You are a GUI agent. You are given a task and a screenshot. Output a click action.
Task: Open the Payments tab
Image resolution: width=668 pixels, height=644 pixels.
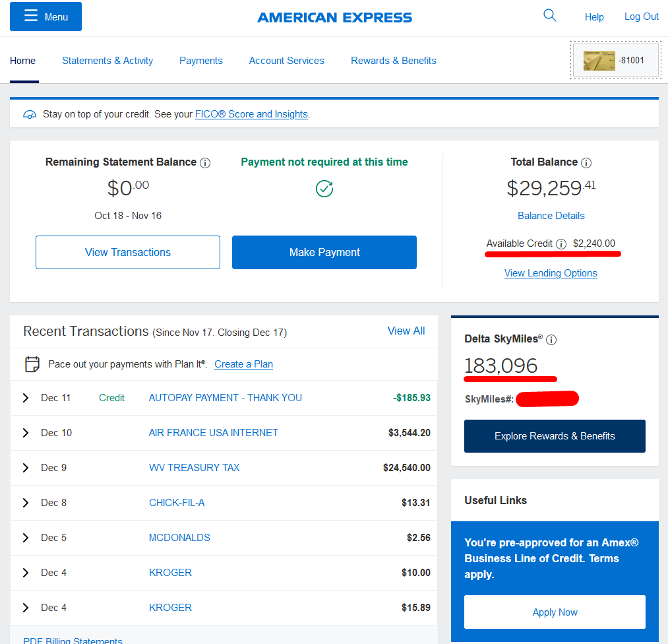pyautogui.click(x=201, y=61)
